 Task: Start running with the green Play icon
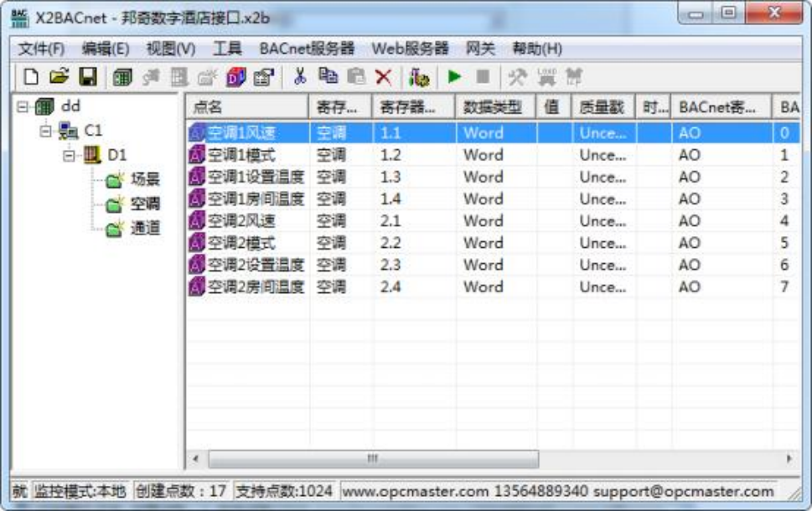coord(454,77)
